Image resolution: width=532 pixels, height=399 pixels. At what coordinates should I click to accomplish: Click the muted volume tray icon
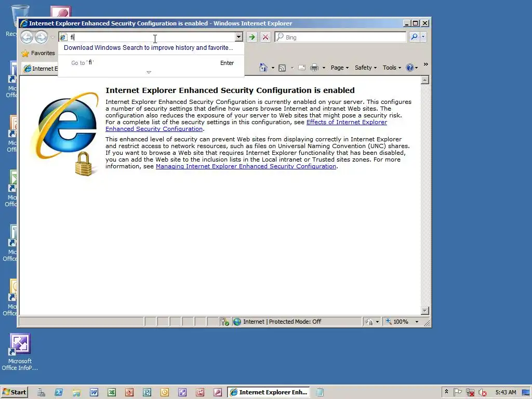click(x=482, y=392)
